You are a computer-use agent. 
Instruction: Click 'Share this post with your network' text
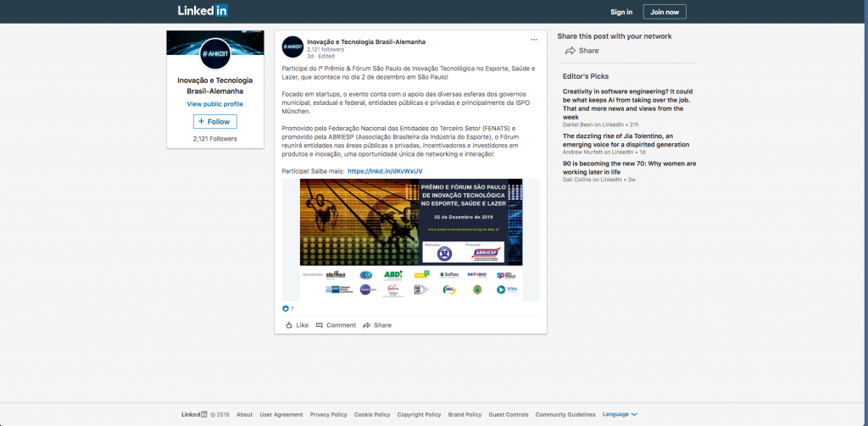615,36
